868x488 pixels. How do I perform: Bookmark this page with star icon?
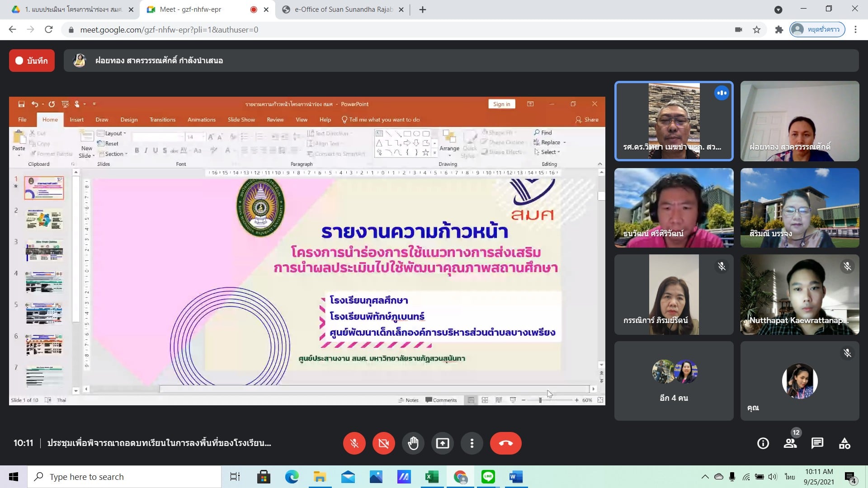click(x=756, y=30)
